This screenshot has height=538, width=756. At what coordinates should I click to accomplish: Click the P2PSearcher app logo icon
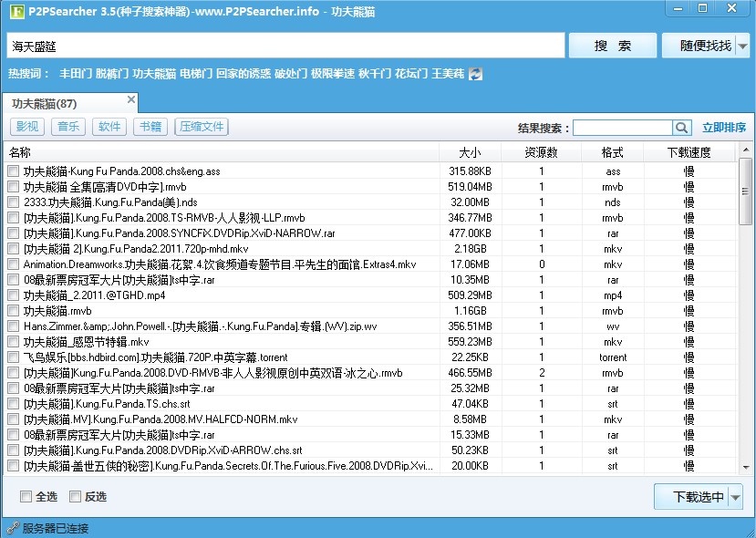click(x=17, y=11)
